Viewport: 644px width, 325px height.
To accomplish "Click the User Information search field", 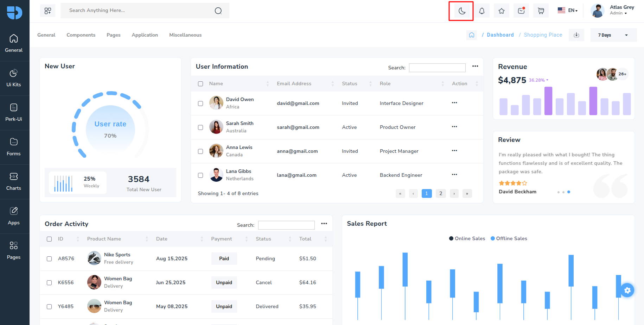I will click(x=437, y=68).
